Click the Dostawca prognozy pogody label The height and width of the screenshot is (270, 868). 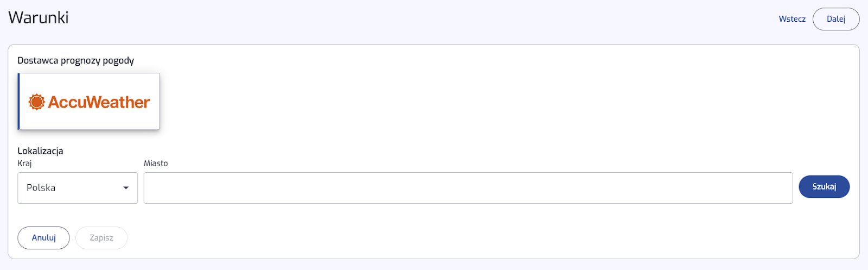(x=75, y=60)
